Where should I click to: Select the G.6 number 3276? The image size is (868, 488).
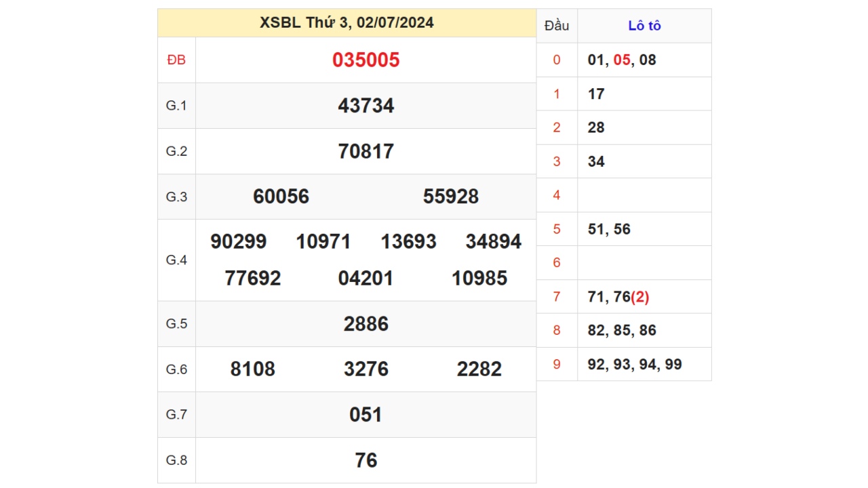coord(366,369)
